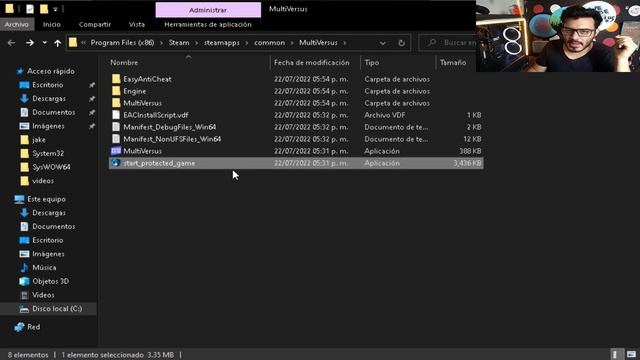Select Manifest_DebugFiles_Win64 file icon

(116, 127)
